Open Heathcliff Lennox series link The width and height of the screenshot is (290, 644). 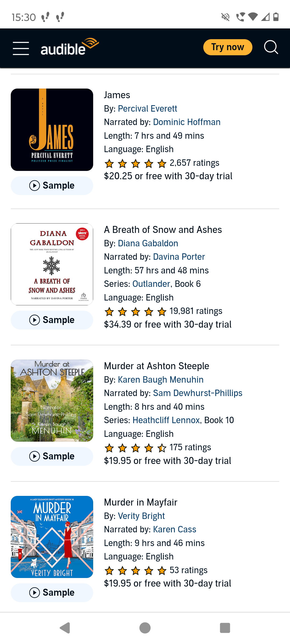click(x=166, y=420)
